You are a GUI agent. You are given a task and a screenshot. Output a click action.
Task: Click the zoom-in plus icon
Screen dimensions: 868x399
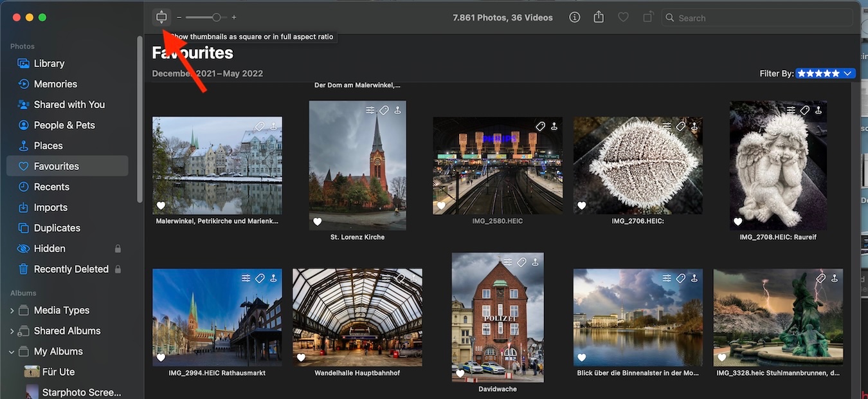point(234,17)
